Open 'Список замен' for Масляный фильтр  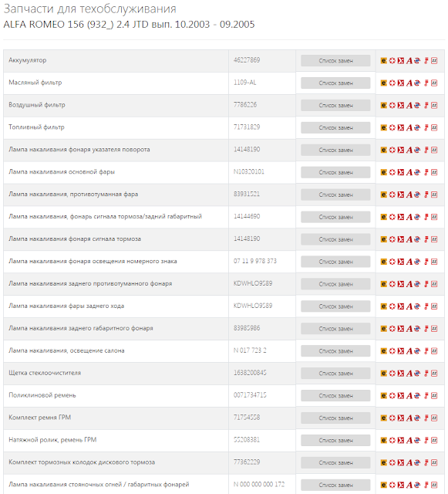[335, 83]
